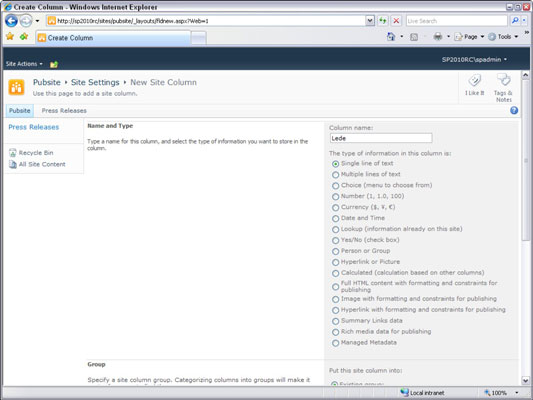The height and width of the screenshot is (400, 533).
Task: Select Image with formatting for publishing option
Action: tap(336, 299)
